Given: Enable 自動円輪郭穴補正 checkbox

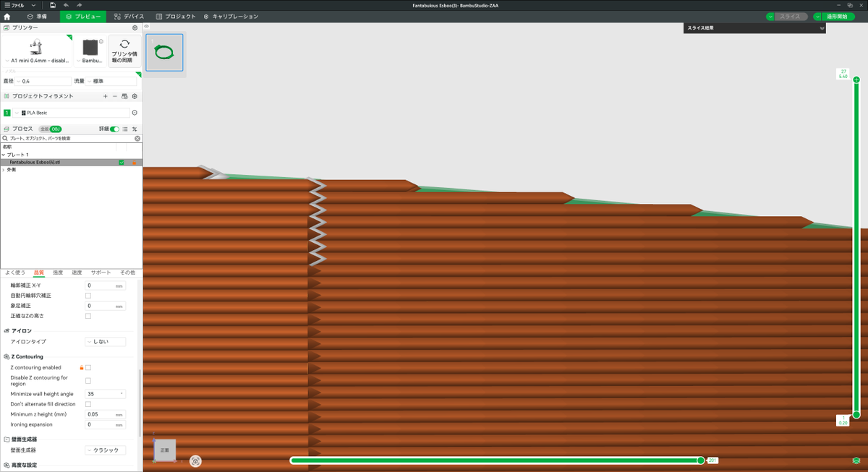Looking at the screenshot, I should 88,296.
